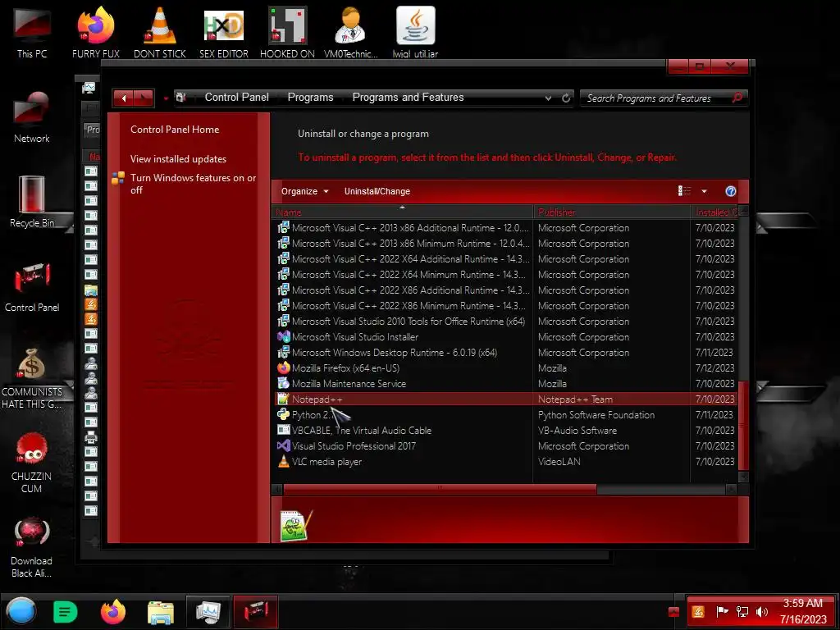Select Microsoft Visual Studio Installer row
This screenshot has height=630, width=840.
tap(505, 337)
